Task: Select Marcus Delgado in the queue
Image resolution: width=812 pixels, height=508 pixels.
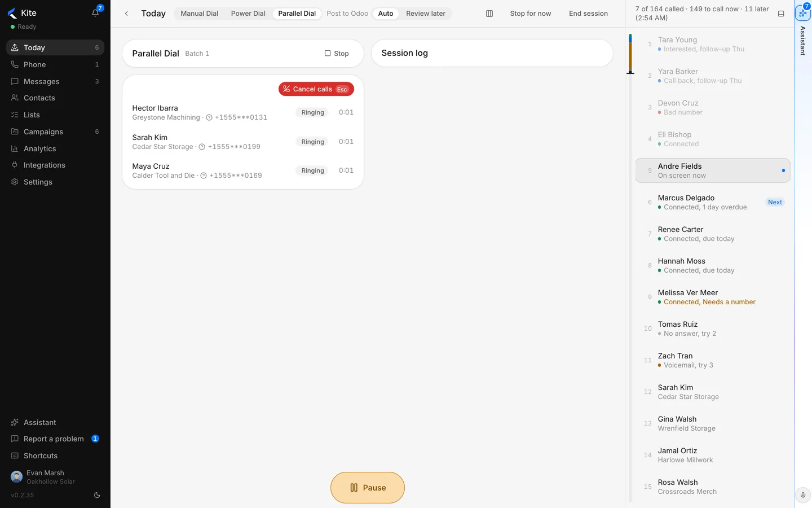Action: pyautogui.click(x=713, y=202)
